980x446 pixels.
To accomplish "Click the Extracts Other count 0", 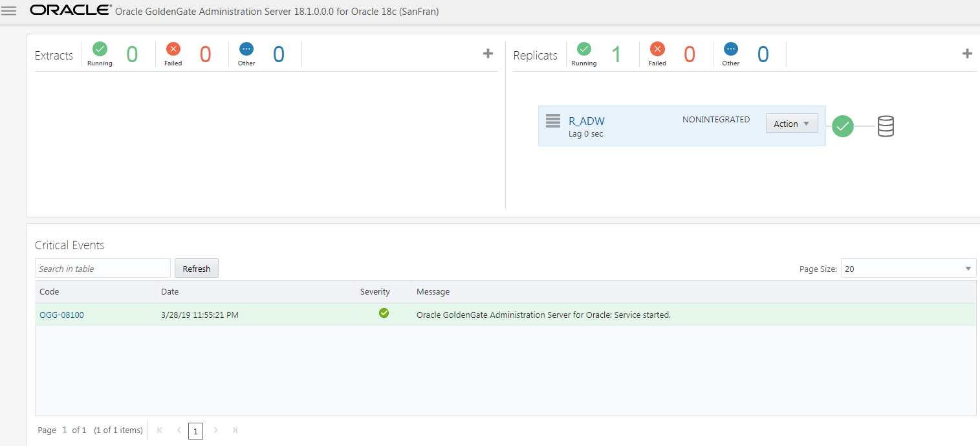I will click(278, 54).
